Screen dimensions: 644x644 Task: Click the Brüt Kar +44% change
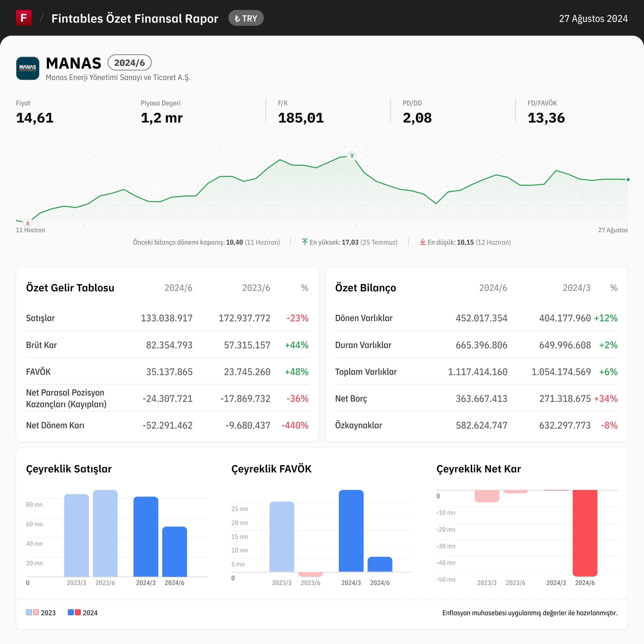(297, 345)
